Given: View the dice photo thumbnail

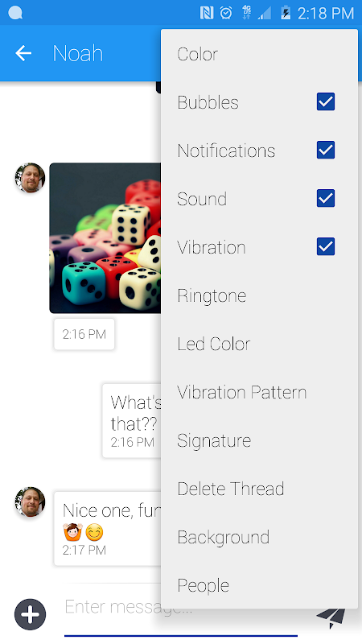Looking at the screenshot, I should (105, 238).
